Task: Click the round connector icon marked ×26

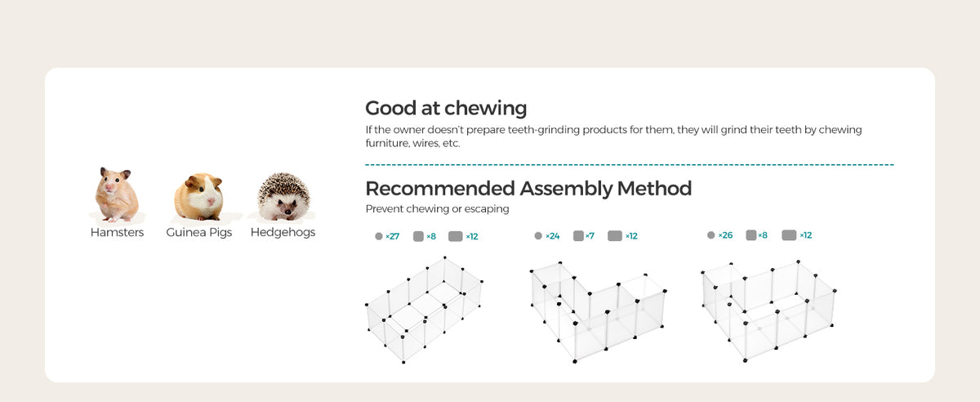Action: pyautogui.click(x=710, y=235)
